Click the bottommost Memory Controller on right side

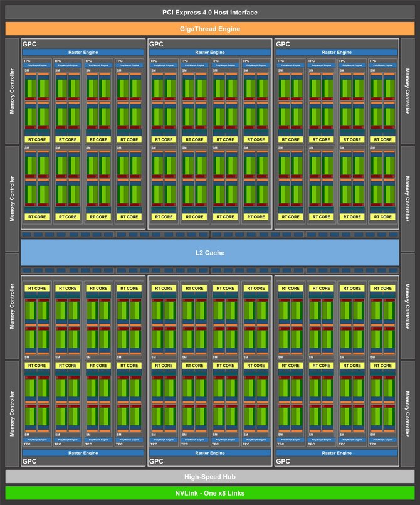[x=407, y=413]
